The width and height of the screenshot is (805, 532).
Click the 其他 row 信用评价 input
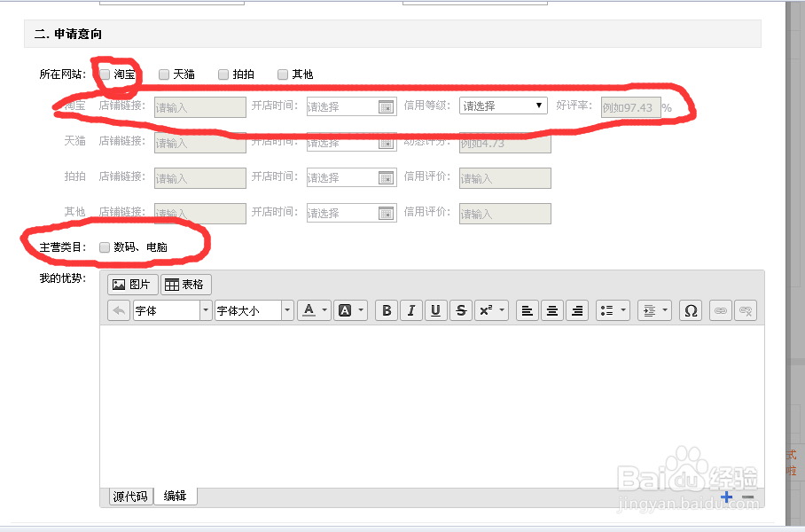click(505, 214)
